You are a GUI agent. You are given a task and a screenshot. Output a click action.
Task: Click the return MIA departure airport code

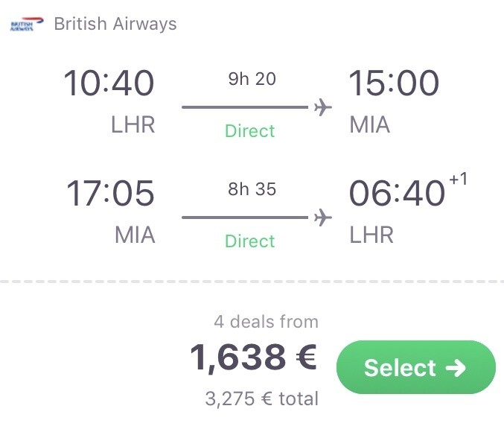click(x=135, y=235)
